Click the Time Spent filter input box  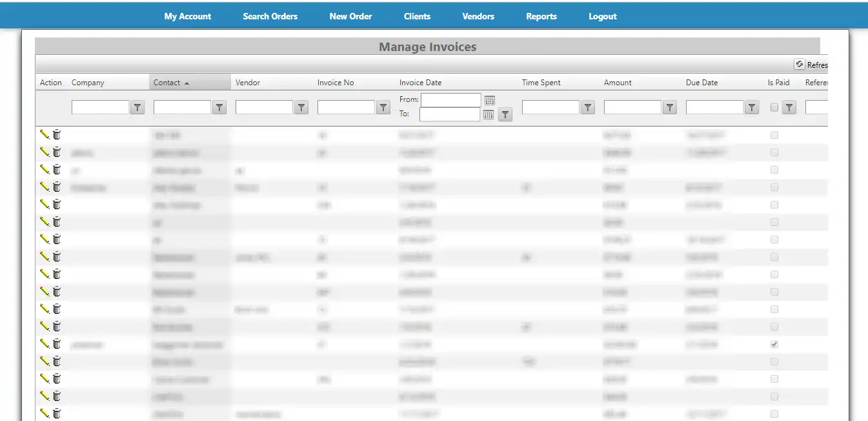pyautogui.click(x=550, y=108)
